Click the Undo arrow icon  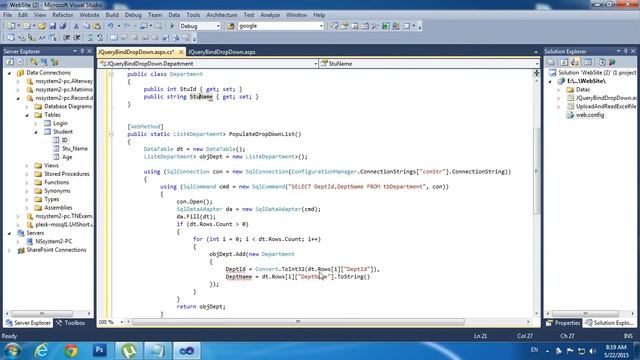coord(110,26)
